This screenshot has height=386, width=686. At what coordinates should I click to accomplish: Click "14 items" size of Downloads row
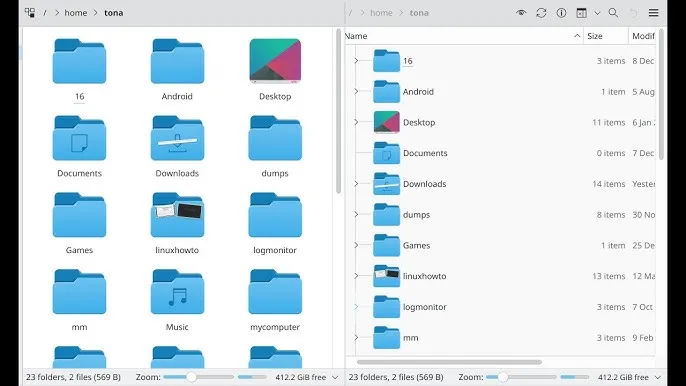[609, 184]
